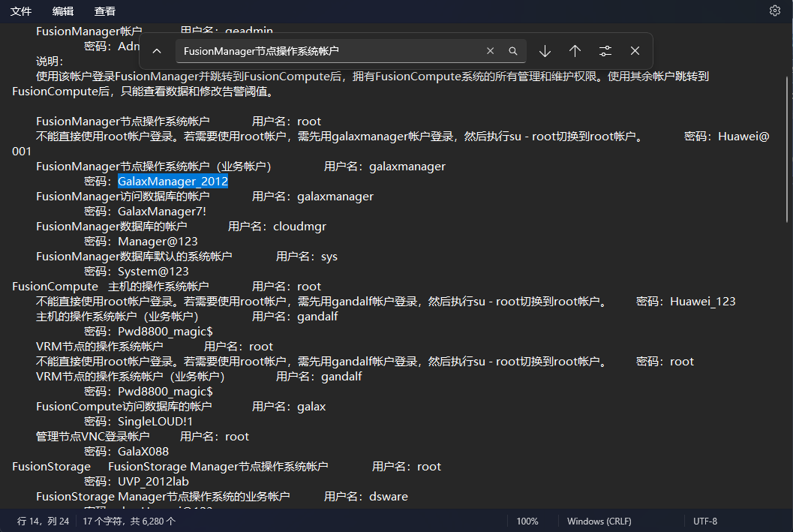Find next match with the down arrow
The width and height of the screenshot is (793, 532).
pyautogui.click(x=545, y=51)
